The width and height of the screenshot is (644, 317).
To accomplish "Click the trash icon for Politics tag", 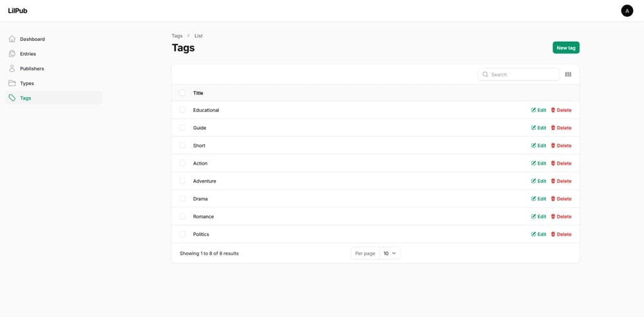I will 553,235.
